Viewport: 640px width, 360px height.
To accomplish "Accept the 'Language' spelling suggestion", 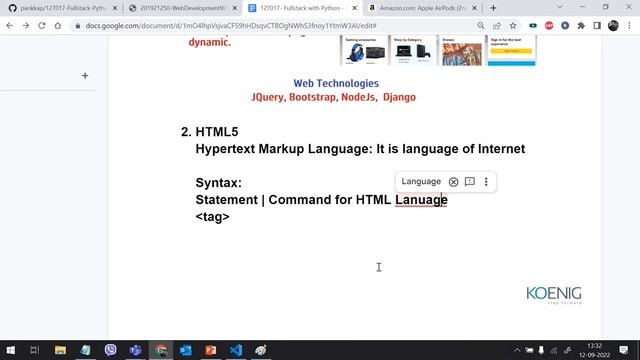I will [421, 181].
